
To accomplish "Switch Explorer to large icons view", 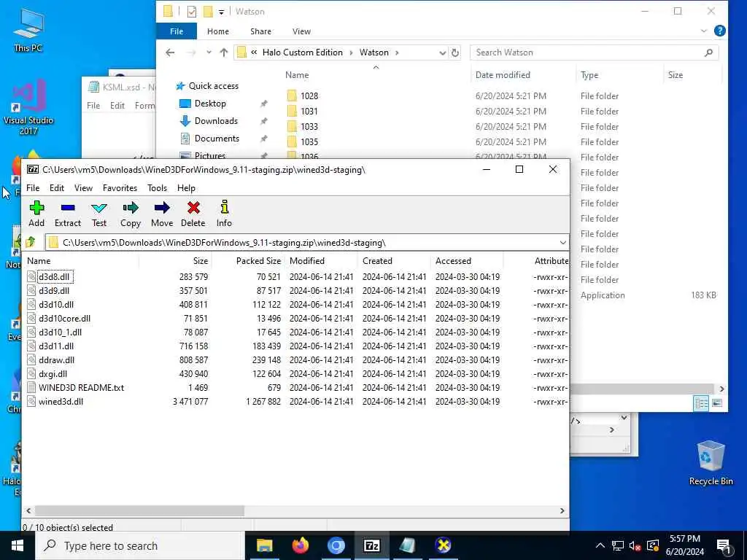I will pos(717,403).
